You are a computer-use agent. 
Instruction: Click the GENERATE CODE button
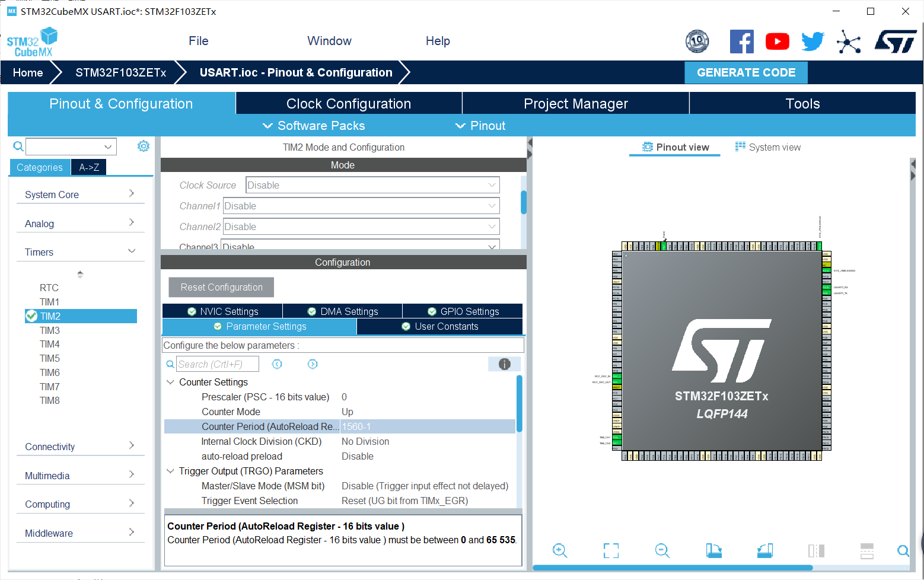[746, 72]
